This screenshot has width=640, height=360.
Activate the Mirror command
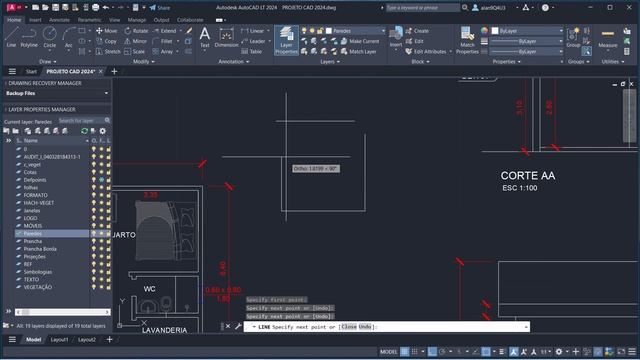(x=136, y=41)
